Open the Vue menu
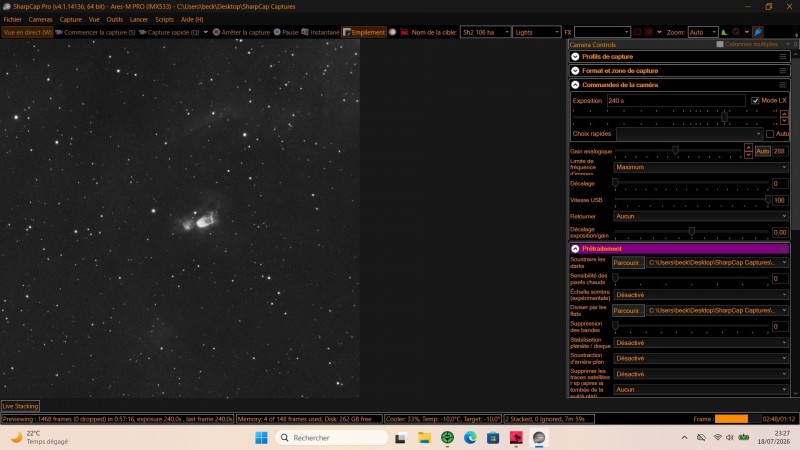The image size is (800, 450). [94, 19]
